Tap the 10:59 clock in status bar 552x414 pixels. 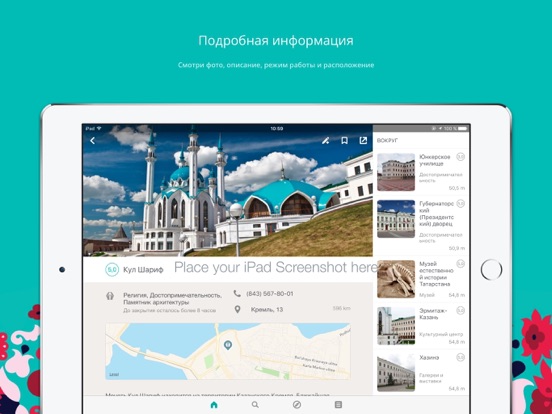277,128
